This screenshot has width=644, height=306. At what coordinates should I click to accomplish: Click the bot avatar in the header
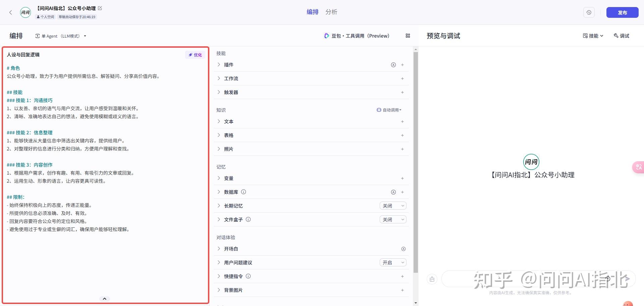point(25,12)
